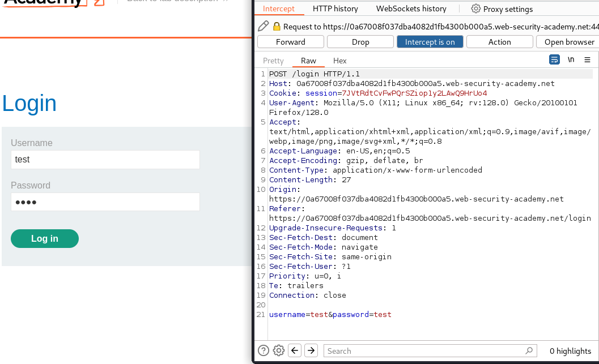Select the Pretty view
599x364 pixels.
pos(273,61)
